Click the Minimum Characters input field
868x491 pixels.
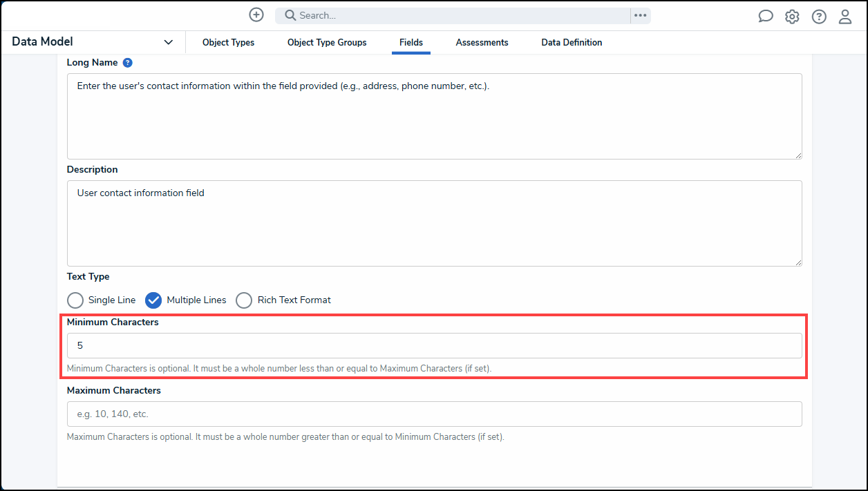434,345
